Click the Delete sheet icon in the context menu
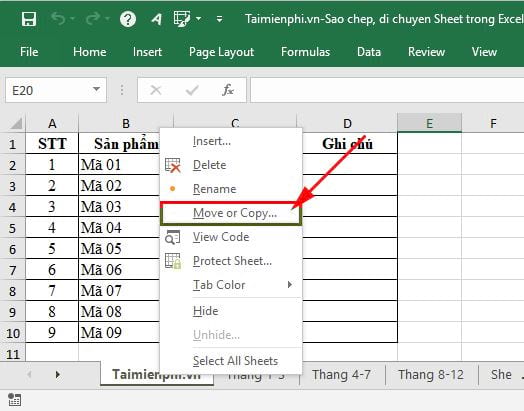 point(173,165)
